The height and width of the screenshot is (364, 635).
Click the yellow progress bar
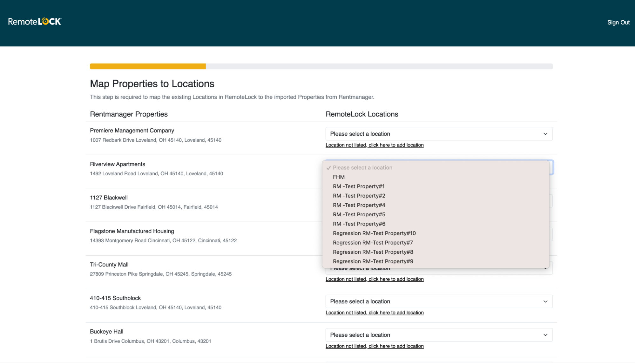coord(148,66)
